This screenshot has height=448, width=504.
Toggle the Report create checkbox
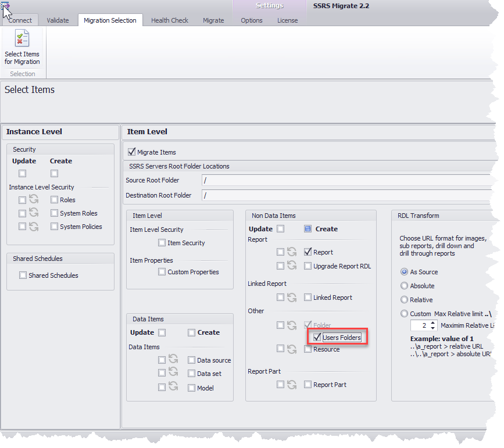[308, 252]
